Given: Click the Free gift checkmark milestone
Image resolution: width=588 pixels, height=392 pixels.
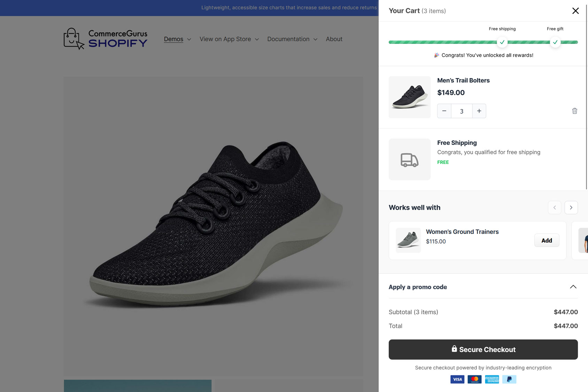Looking at the screenshot, I should point(555,42).
